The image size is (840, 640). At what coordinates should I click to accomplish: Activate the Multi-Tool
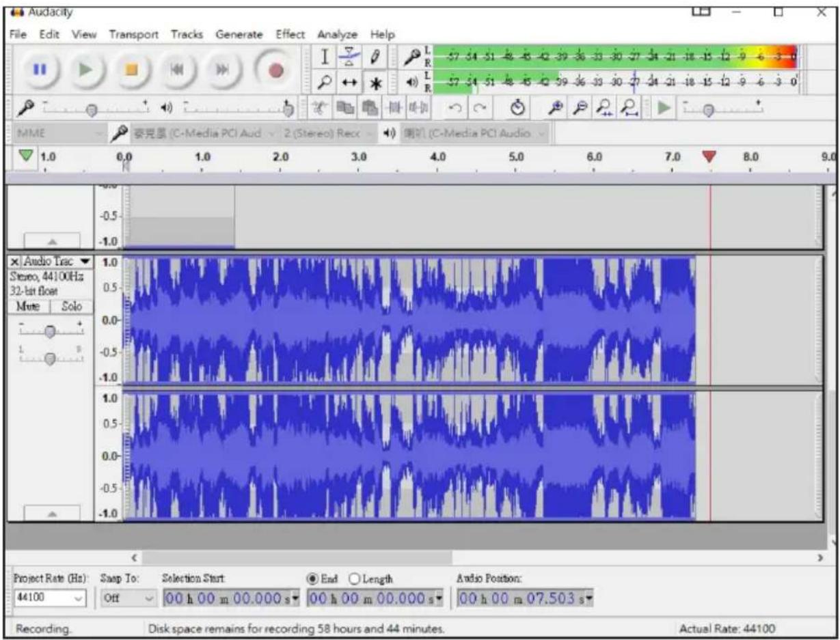point(375,82)
